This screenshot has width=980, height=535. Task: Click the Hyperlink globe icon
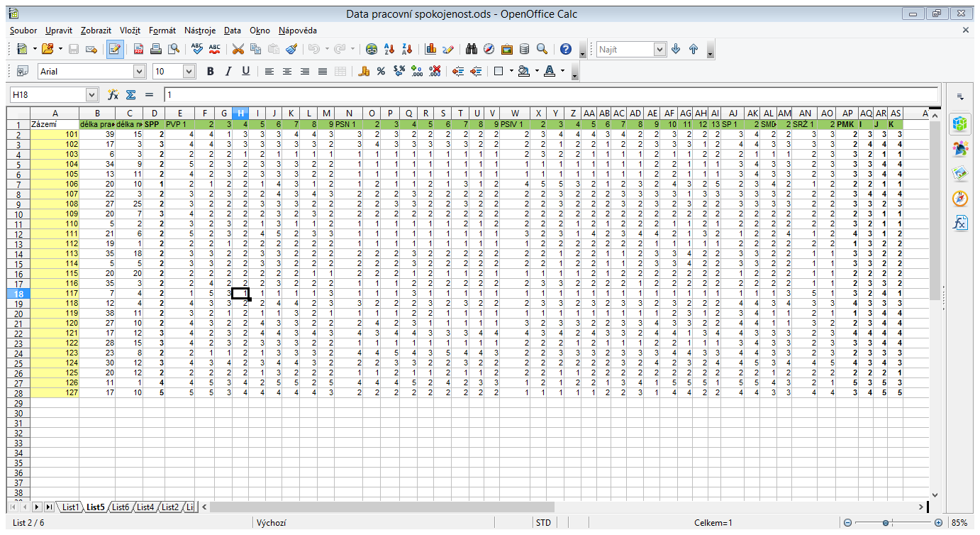coord(371,49)
